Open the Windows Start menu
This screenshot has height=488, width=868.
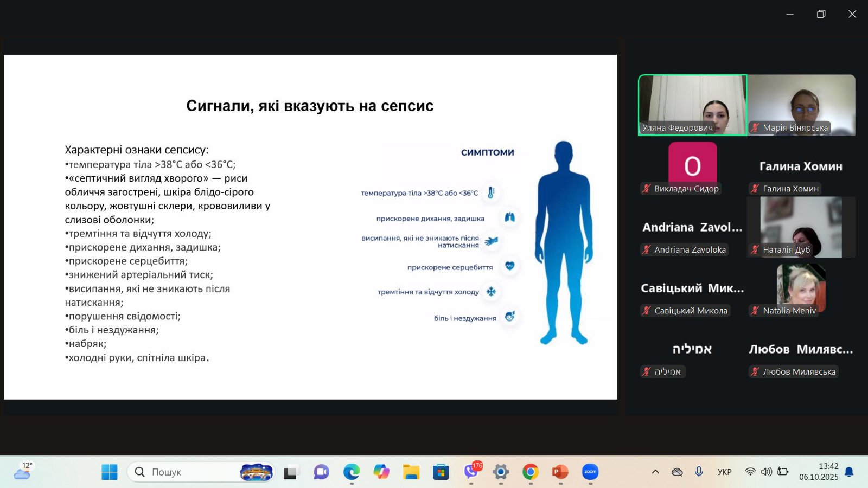pyautogui.click(x=110, y=472)
